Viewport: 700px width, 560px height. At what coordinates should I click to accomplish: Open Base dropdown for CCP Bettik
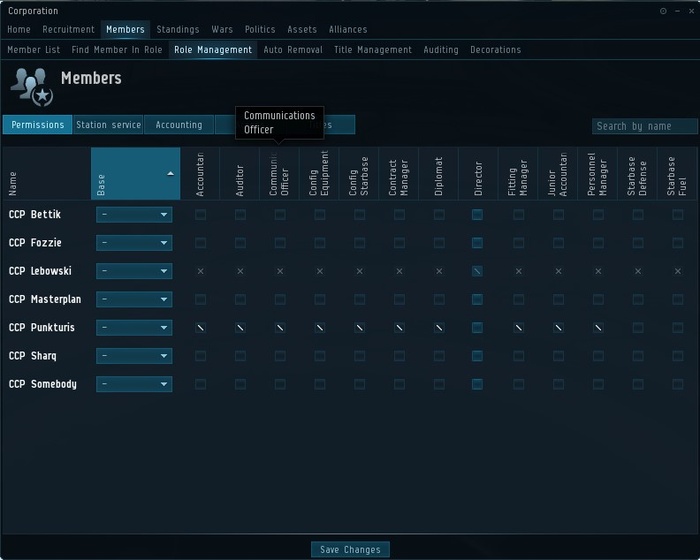coord(134,215)
